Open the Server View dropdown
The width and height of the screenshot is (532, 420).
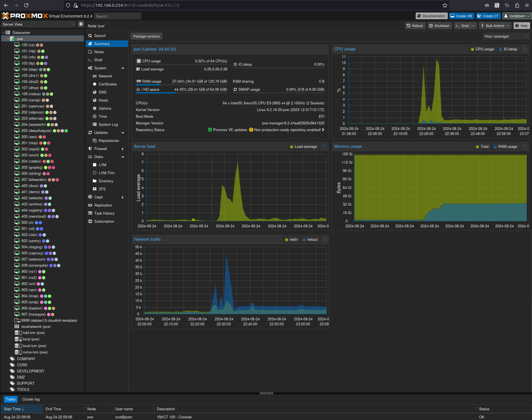[38, 24]
